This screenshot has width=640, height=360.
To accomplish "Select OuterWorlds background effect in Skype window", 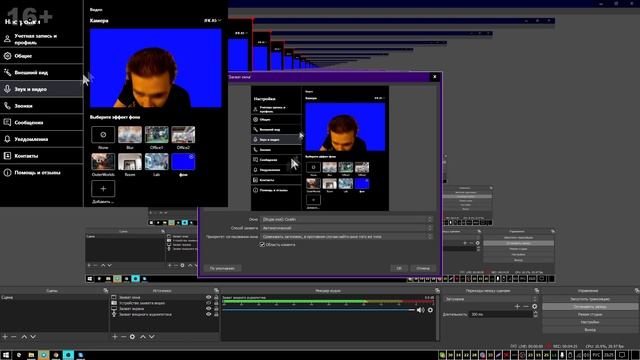I will pos(103,162).
